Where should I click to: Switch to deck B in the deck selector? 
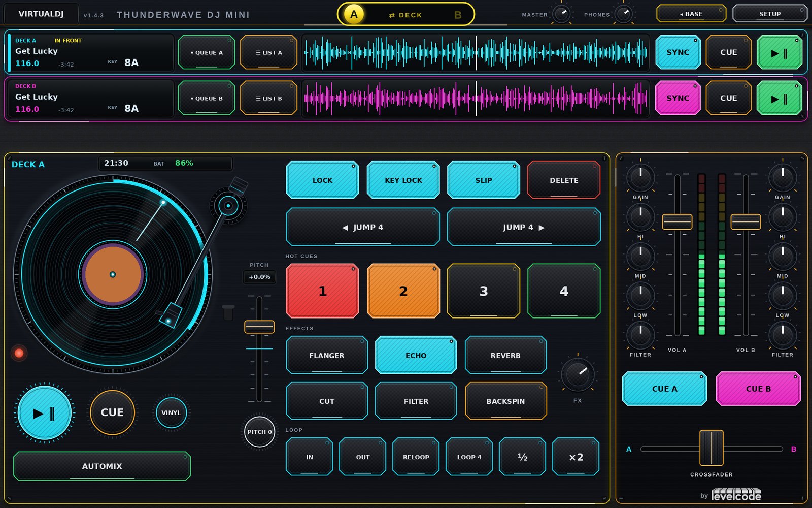(x=458, y=15)
